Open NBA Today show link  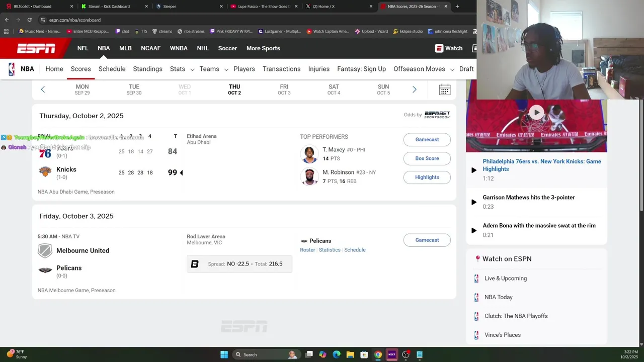pos(499,297)
